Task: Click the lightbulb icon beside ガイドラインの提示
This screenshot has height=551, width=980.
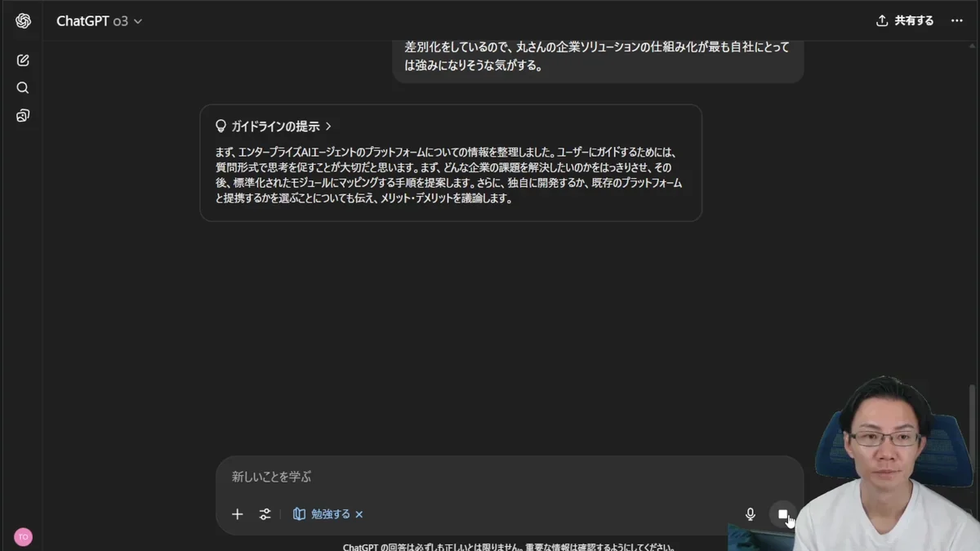Action: 220,127
